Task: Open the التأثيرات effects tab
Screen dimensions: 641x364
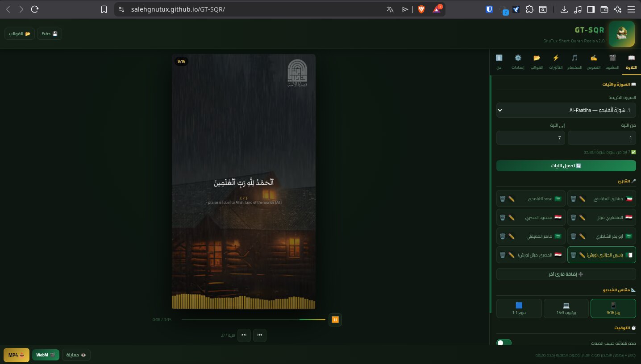Action: coord(556,62)
